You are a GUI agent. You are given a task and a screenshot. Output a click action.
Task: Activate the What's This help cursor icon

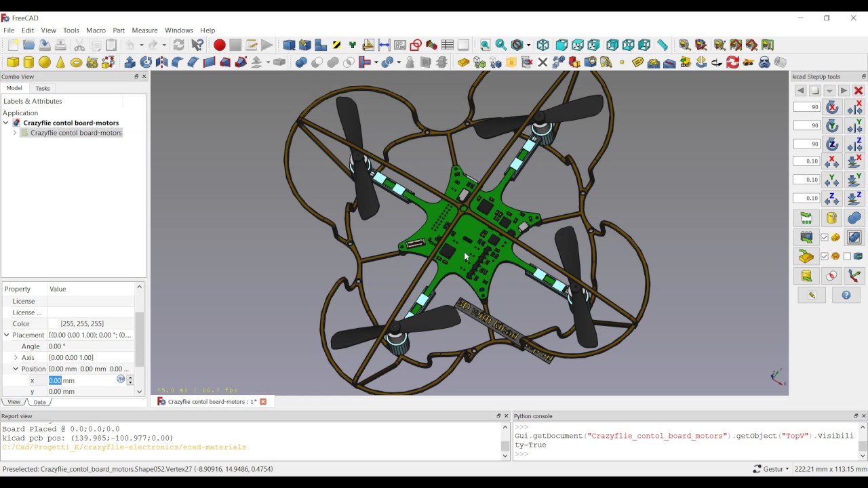tap(197, 45)
